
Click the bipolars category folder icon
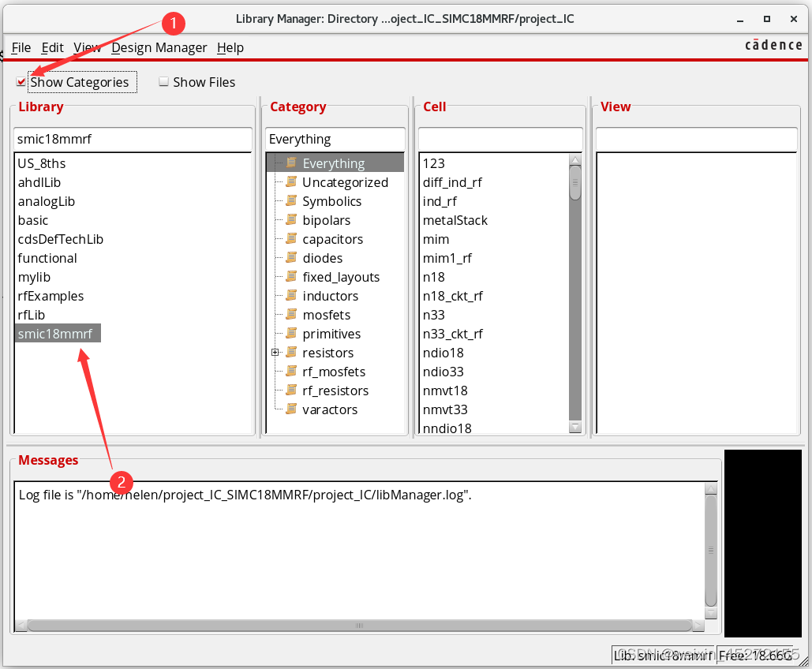(291, 220)
